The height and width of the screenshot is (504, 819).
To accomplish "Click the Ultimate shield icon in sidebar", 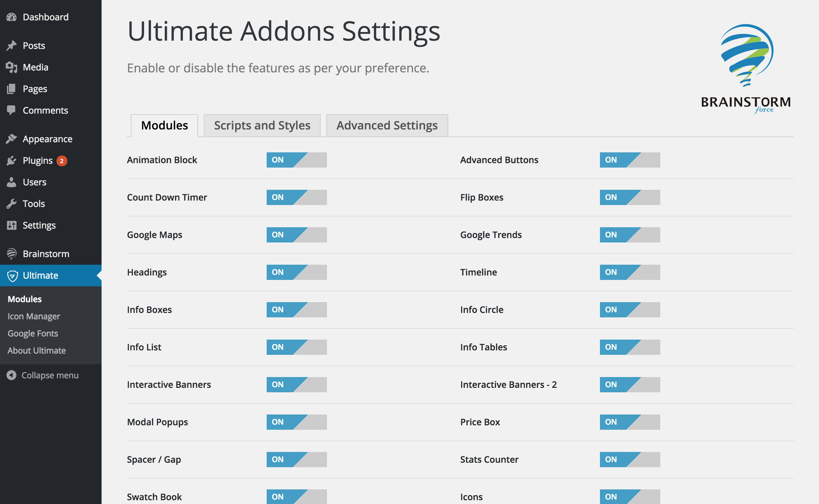I will click(11, 275).
